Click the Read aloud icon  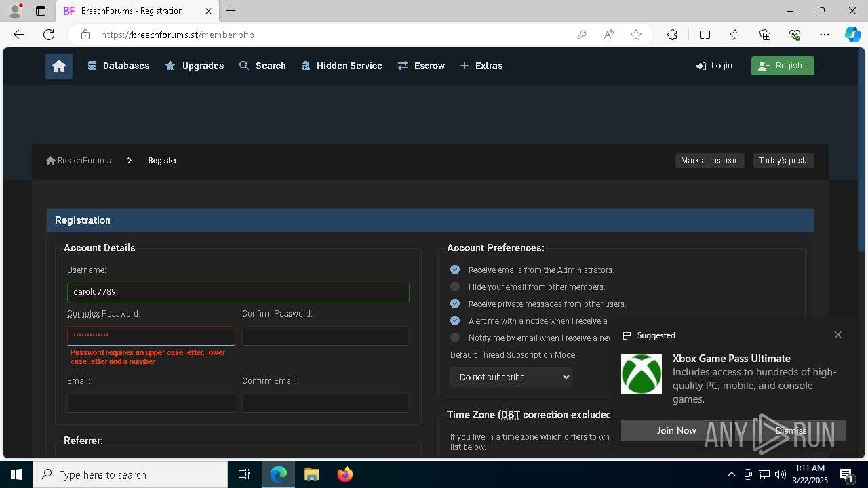click(x=609, y=35)
